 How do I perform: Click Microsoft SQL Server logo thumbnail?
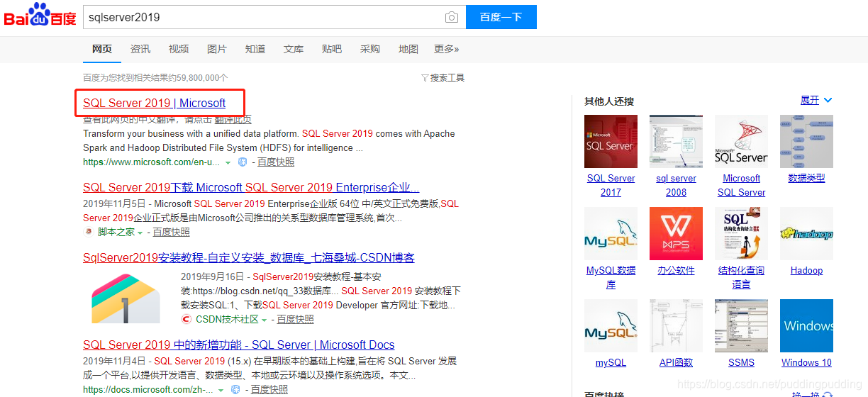click(x=741, y=141)
